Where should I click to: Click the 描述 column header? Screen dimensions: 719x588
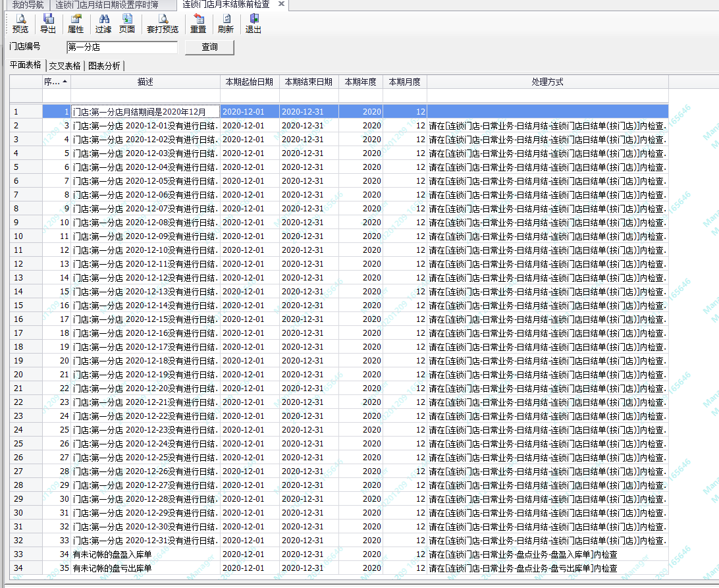click(146, 82)
